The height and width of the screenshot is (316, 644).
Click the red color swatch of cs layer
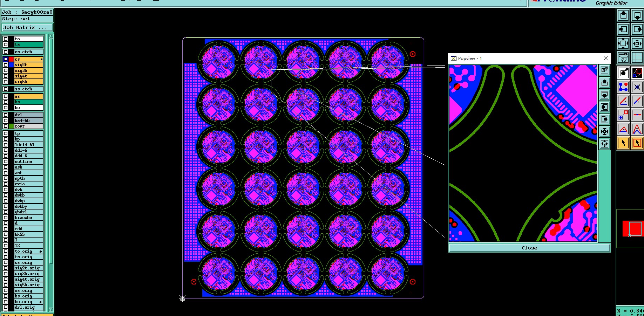point(11,59)
